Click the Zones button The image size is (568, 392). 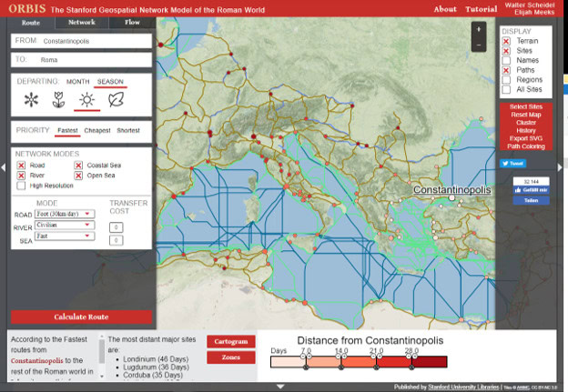pos(231,357)
